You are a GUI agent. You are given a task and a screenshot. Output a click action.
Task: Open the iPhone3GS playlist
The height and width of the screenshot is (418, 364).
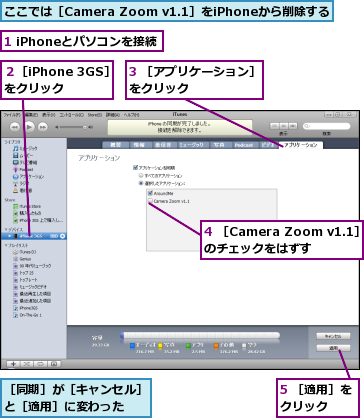[x=25, y=308]
